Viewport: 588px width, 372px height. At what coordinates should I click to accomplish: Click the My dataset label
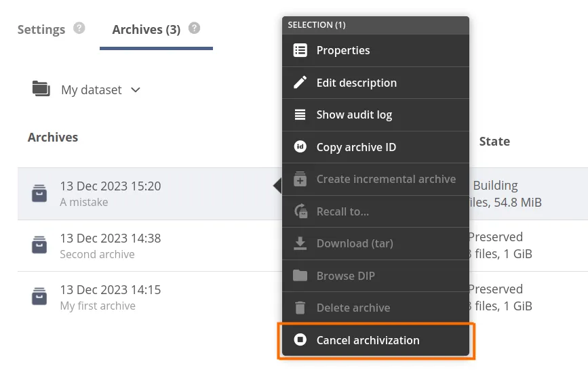coord(92,90)
